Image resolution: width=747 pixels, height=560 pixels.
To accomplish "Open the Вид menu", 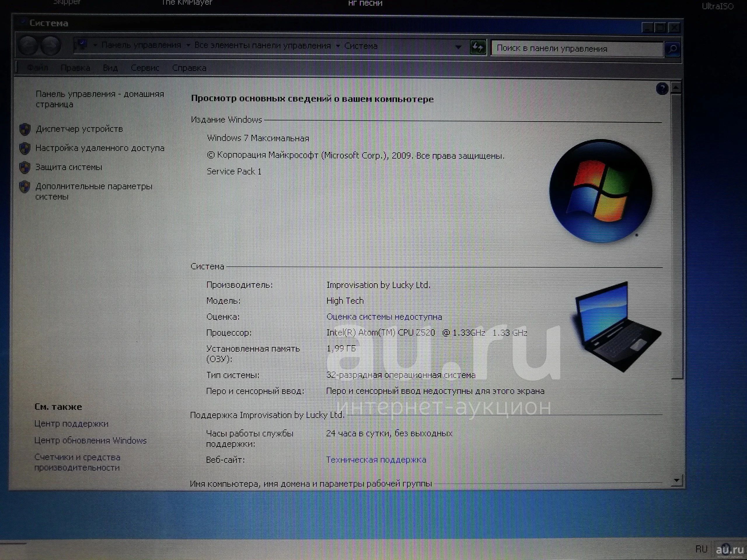I will pos(110,68).
